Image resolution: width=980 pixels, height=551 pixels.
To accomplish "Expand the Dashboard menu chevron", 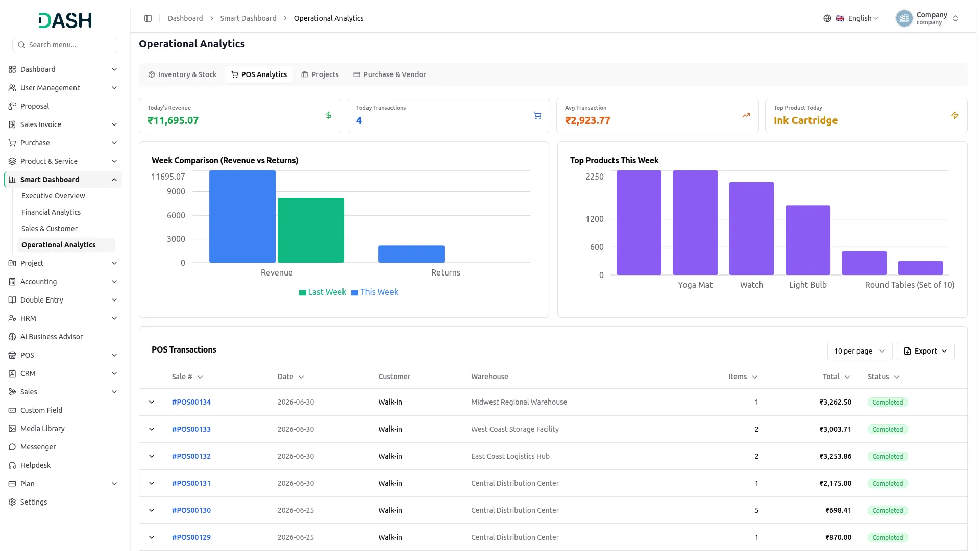I will point(114,69).
